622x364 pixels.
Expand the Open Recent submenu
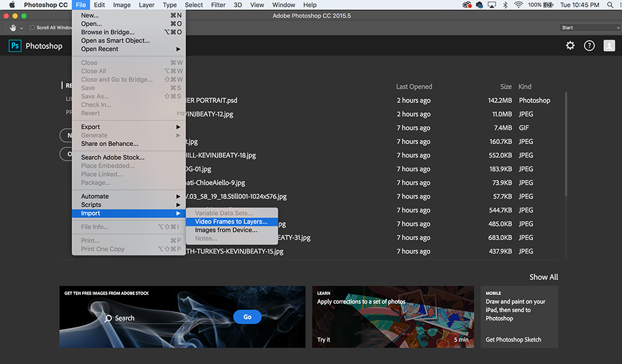coord(129,49)
